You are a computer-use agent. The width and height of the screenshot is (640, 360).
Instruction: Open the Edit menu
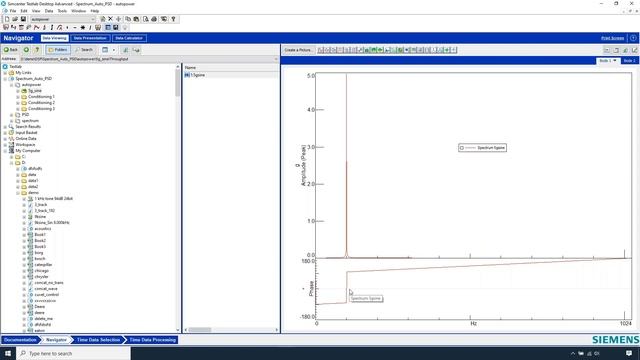[24, 11]
